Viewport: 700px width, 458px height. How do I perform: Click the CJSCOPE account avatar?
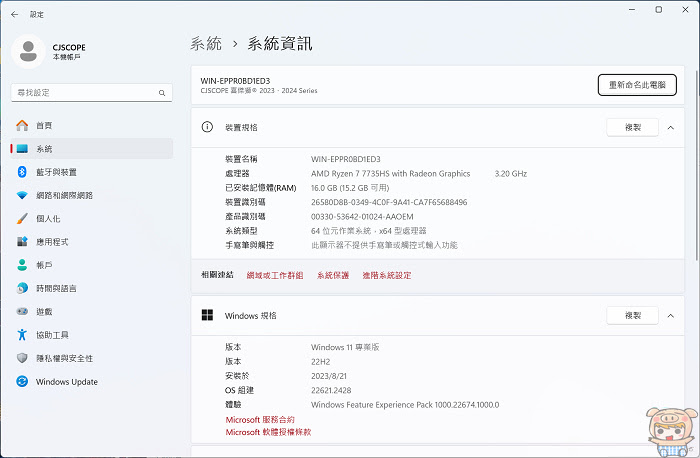point(29,52)
